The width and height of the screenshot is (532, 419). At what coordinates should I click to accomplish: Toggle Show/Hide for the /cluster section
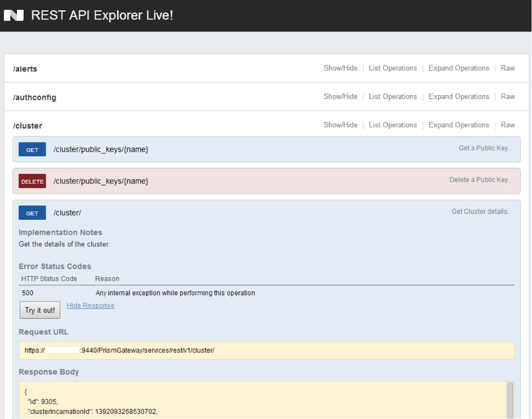[x=340, y=125]
